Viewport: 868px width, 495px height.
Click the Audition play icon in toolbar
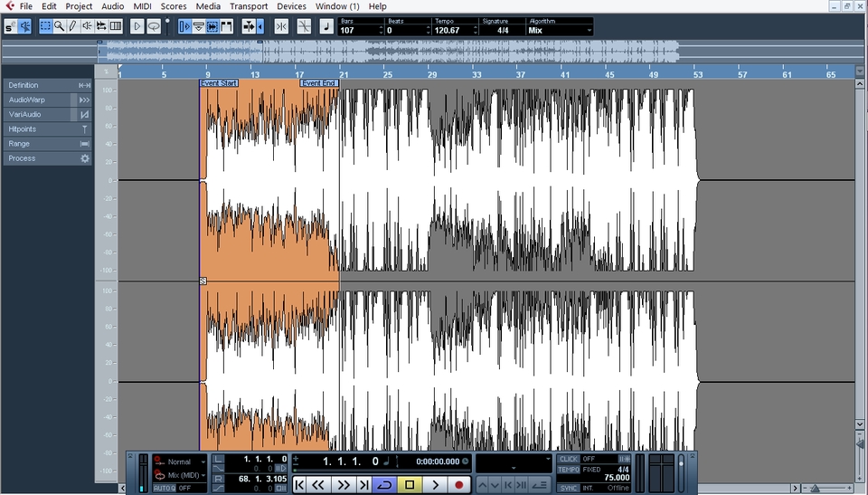(x=137, y=26)
